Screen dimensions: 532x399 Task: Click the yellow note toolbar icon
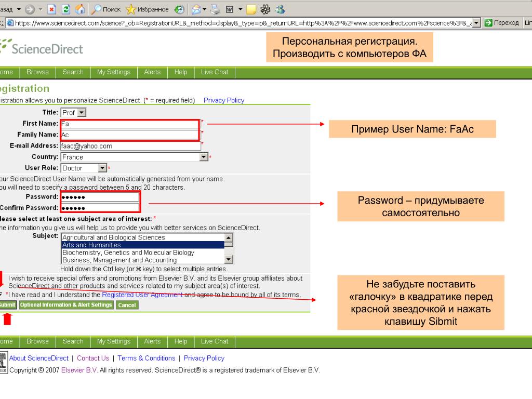click(x=251, y=9)
